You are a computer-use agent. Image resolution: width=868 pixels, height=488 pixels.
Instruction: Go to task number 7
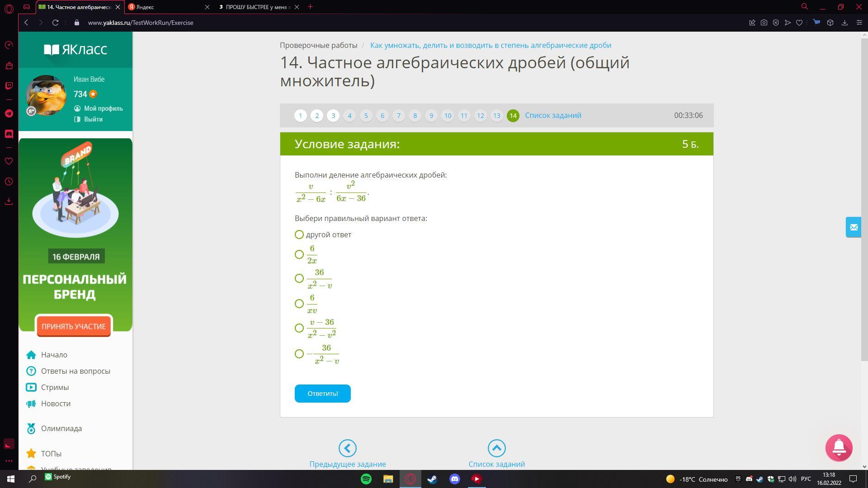(x=398, y=116)
